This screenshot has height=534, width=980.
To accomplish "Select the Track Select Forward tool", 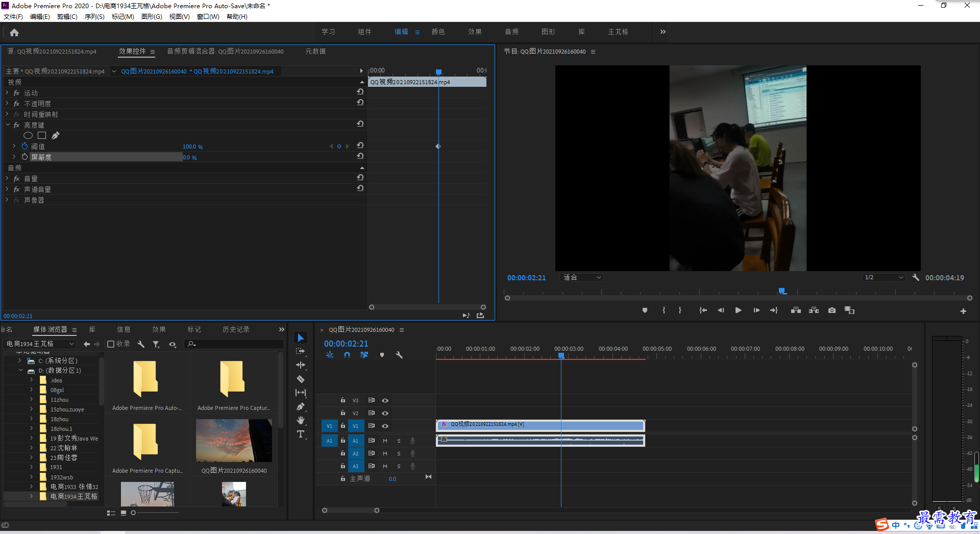I will [301, 351].
